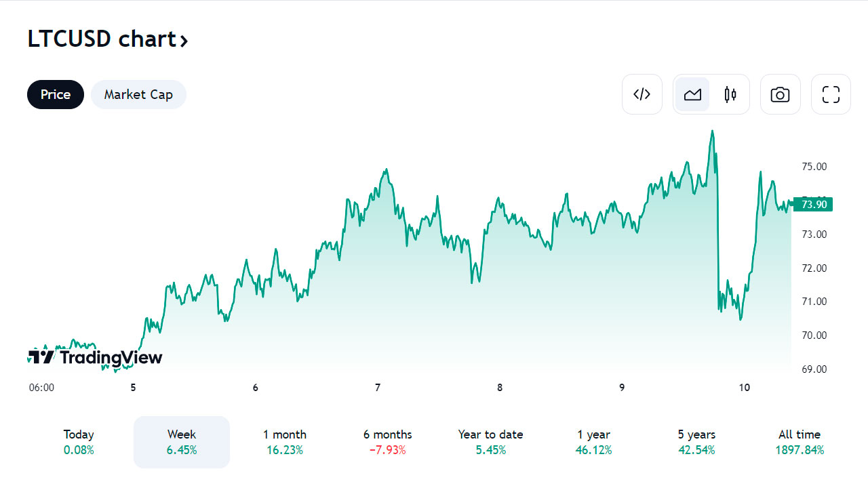Select the Market Cap toggle
Viewport: 868px width, 488px height.
tap(138, 94)
